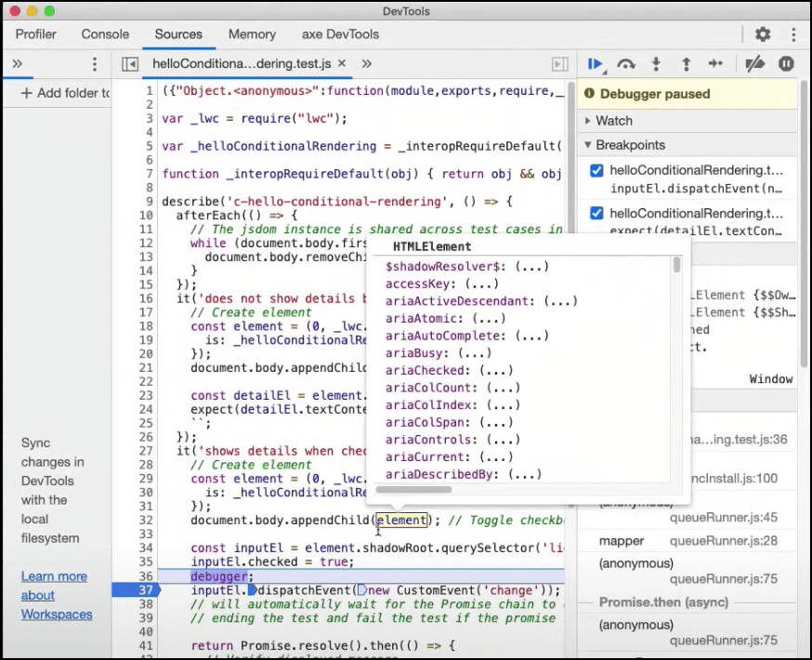Image resolution: width=812 pixels, height=660 pixels.
Task: Invoke getter for ariaAutoComplete property
Action: pos(531,336)
